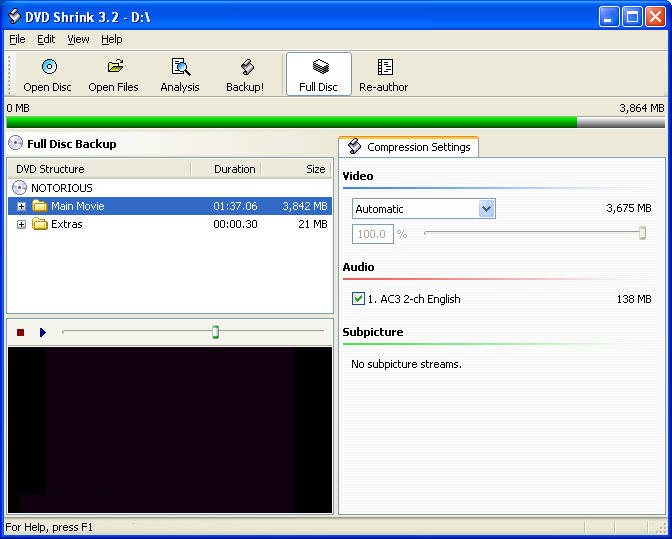672x539 pixels.
Task: Close the DVD Shrink window
Action: [655, 17]
